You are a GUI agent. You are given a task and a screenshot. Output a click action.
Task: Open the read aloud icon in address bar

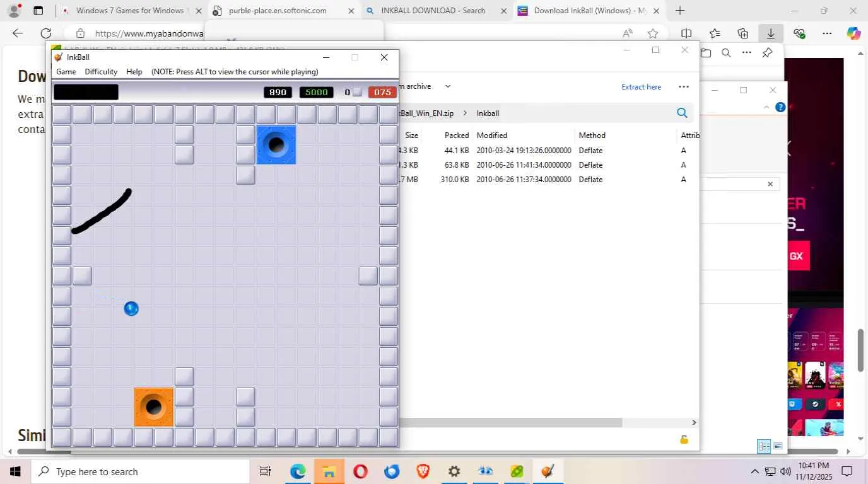pos(628,33)
